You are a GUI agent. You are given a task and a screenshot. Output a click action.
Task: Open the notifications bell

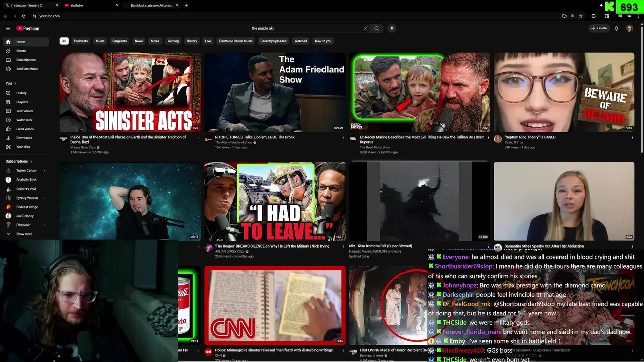pyautogui.click(x=616, y=29)
